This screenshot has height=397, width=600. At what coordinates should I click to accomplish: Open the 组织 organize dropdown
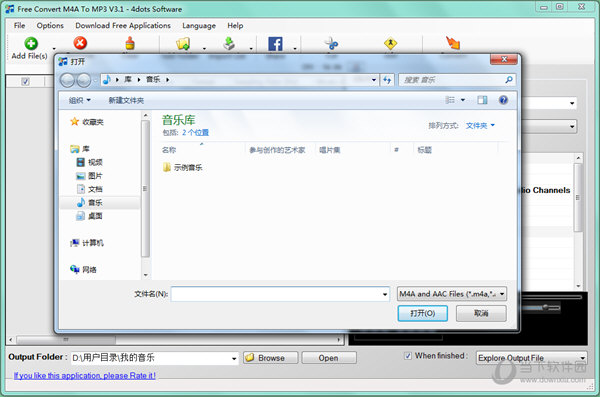pyautogui.click(x=80, y=100)
